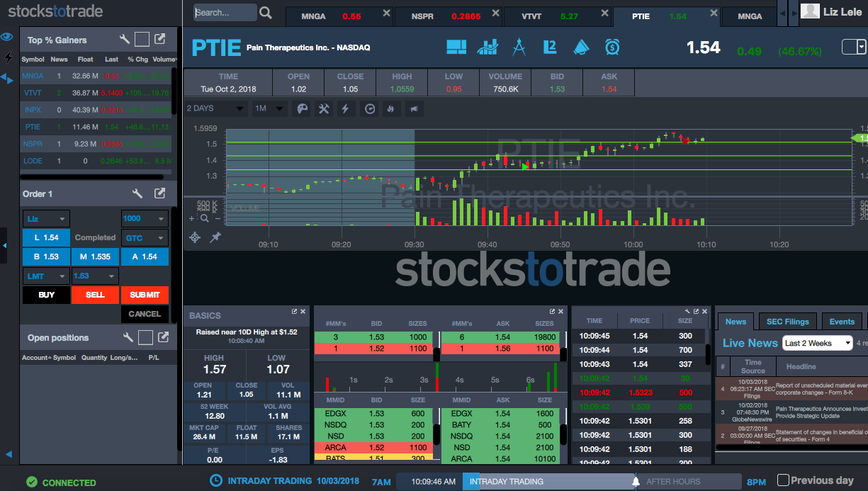This screenshot has height=491, width=868.
Task: Click the alert bell icon
Action: (581, 47)
